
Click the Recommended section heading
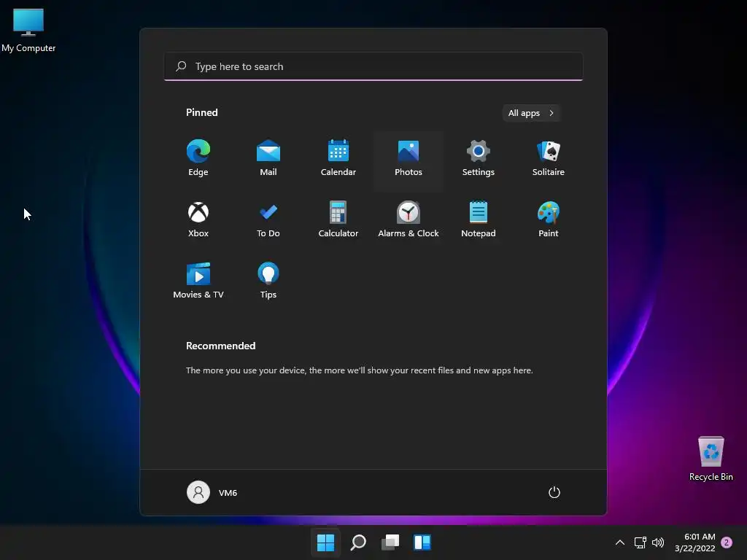pyautogui.click(x=220, y=346)
